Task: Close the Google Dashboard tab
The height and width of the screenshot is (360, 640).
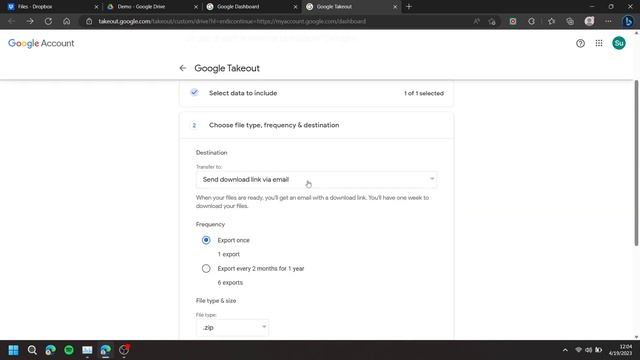Action: click(296, 7)
